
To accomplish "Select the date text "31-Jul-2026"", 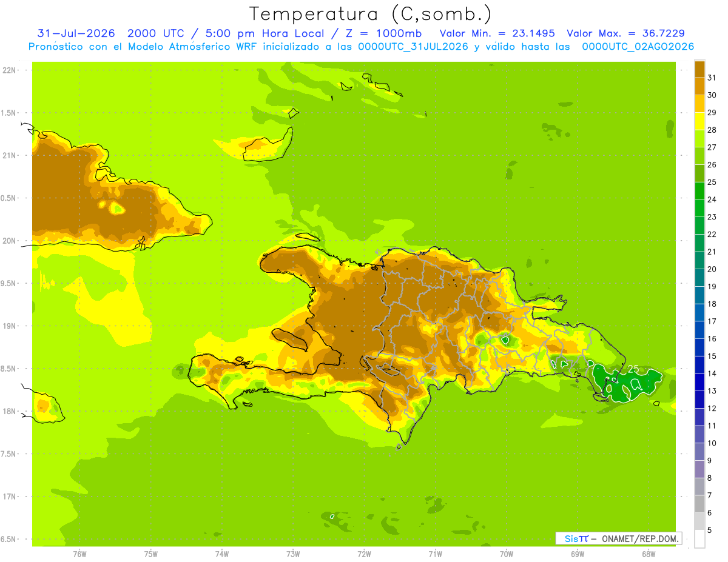I will (75, 33).
